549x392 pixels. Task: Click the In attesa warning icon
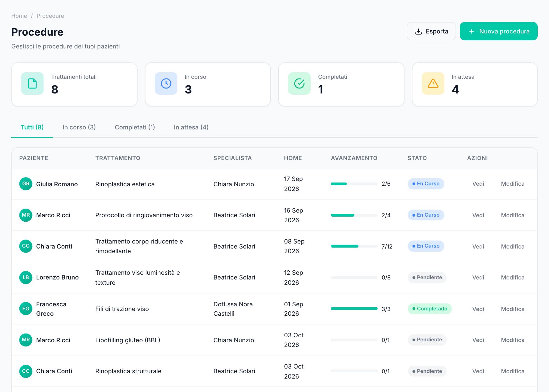click(x=433, y=83)
